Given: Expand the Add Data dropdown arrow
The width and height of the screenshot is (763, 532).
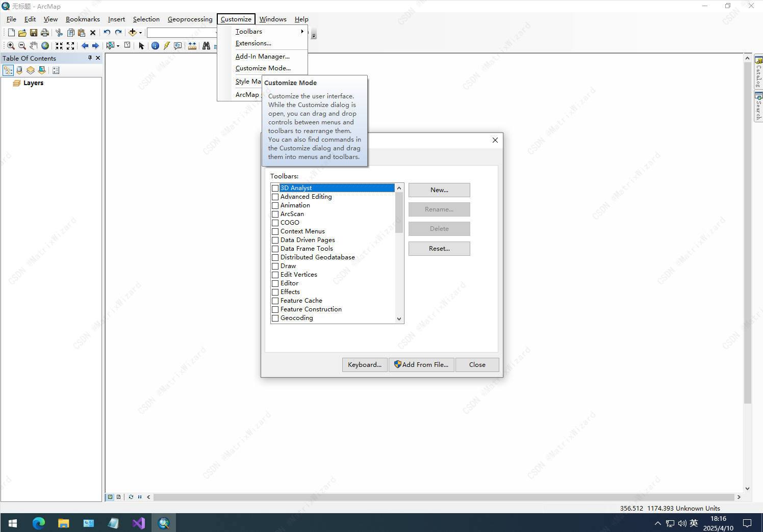Looking at the screenshot, I should [140, 33].
